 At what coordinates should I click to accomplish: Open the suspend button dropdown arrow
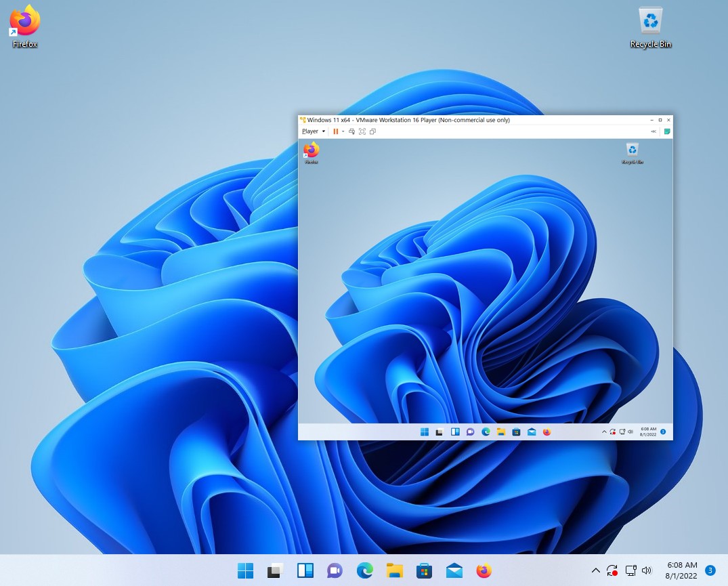pos(343,131)
